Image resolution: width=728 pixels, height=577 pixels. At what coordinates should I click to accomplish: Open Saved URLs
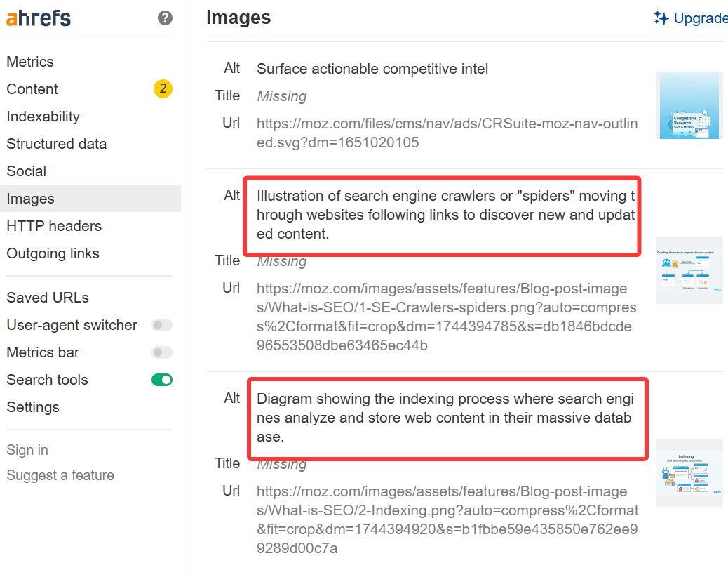tap(48, 298)
